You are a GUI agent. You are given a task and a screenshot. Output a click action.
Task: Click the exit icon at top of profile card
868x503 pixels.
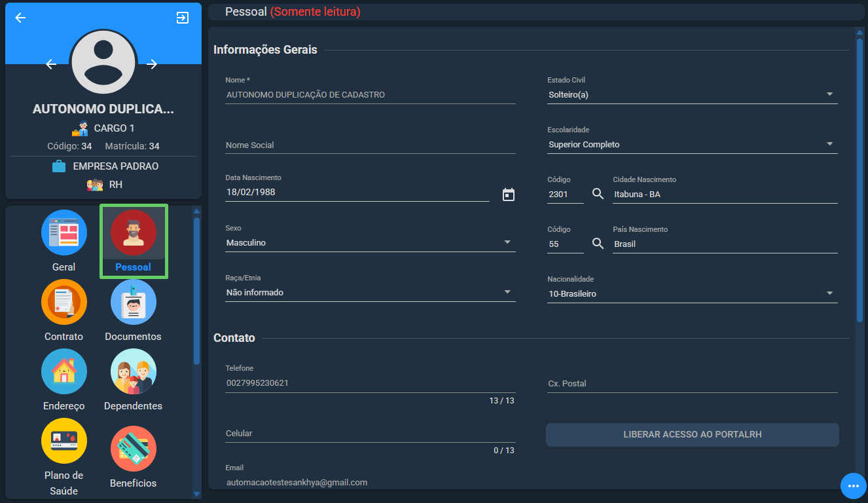coord(183,18)
